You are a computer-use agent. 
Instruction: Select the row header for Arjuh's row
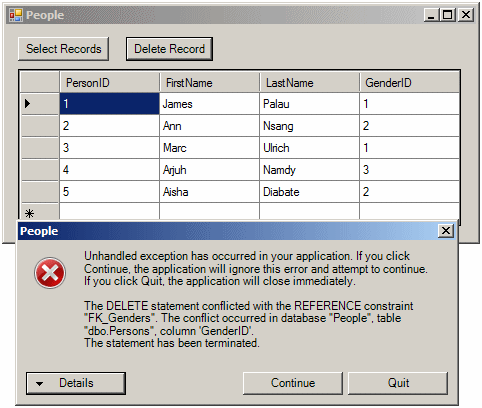(x=40, y=170)
